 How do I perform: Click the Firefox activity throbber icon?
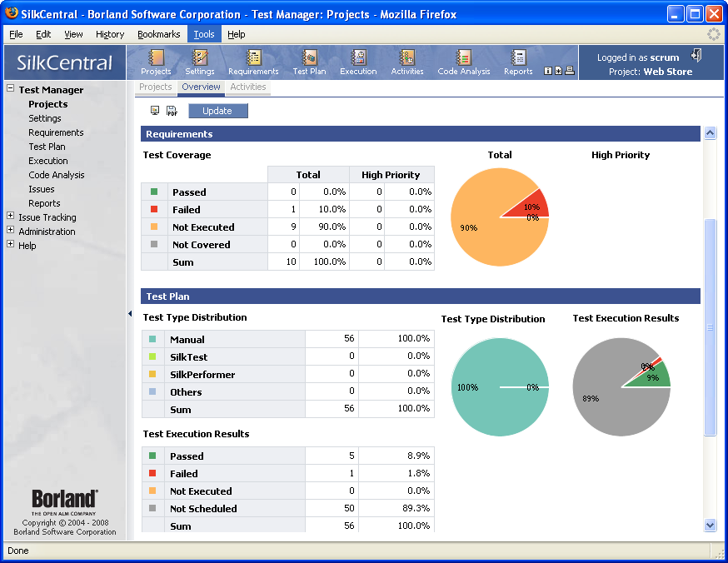click(x=713, y=34)
